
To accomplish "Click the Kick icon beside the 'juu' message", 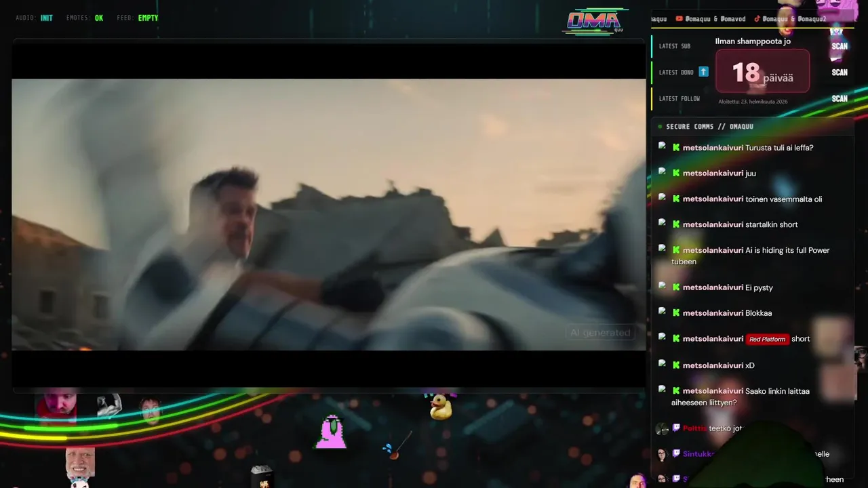I will [x=676, y=174].
